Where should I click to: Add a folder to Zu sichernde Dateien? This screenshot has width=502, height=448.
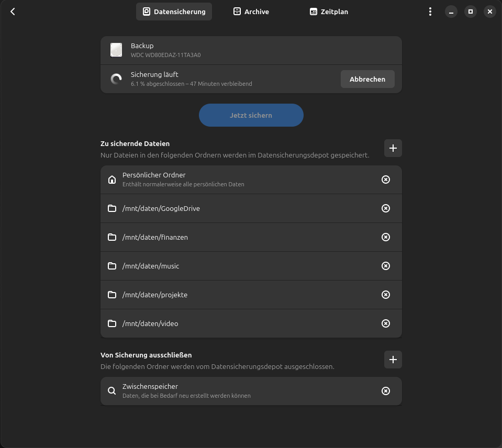393,148
